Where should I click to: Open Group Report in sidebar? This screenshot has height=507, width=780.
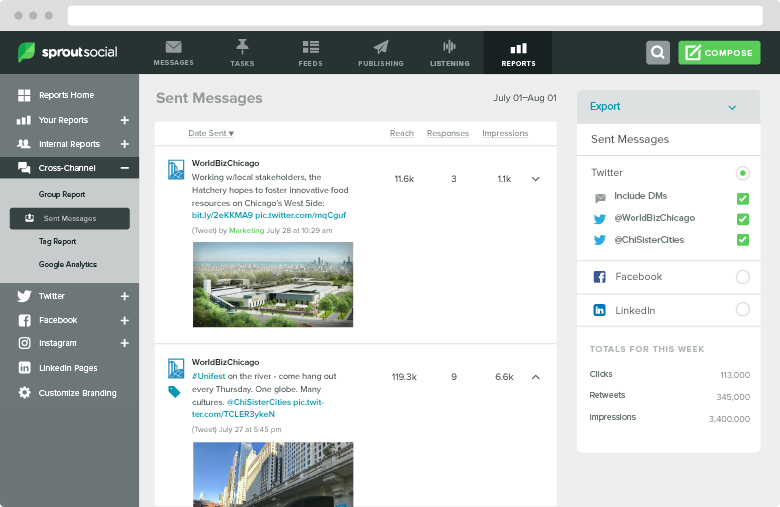click(x=62, y=195)
